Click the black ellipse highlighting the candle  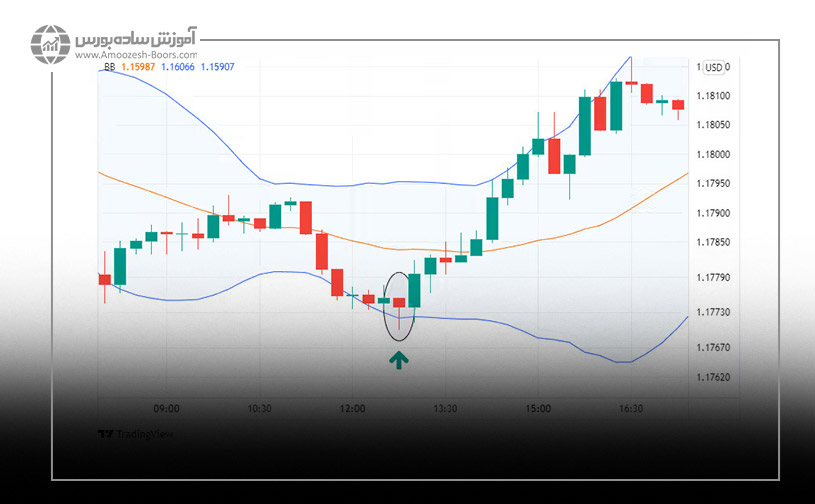[398, 306]
